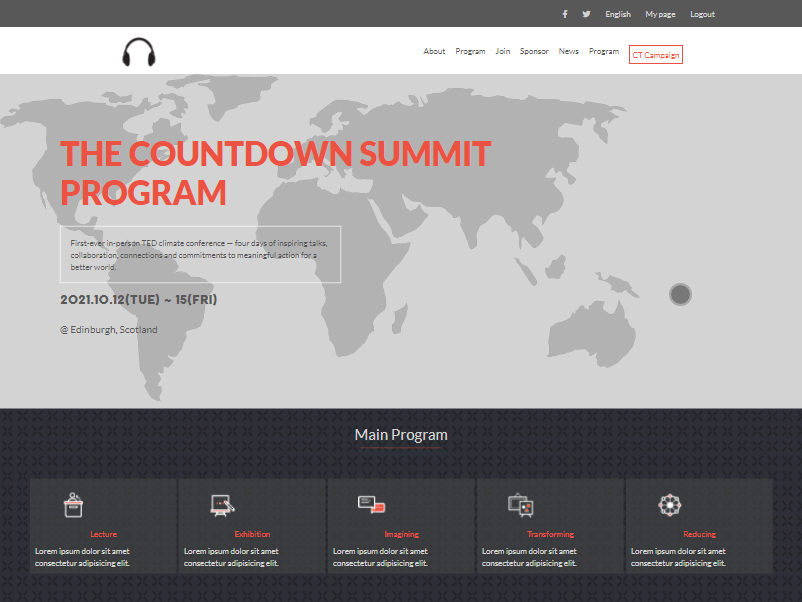Open the Join menu item
This screenshot has height=602, width=802.
[502, 51]
